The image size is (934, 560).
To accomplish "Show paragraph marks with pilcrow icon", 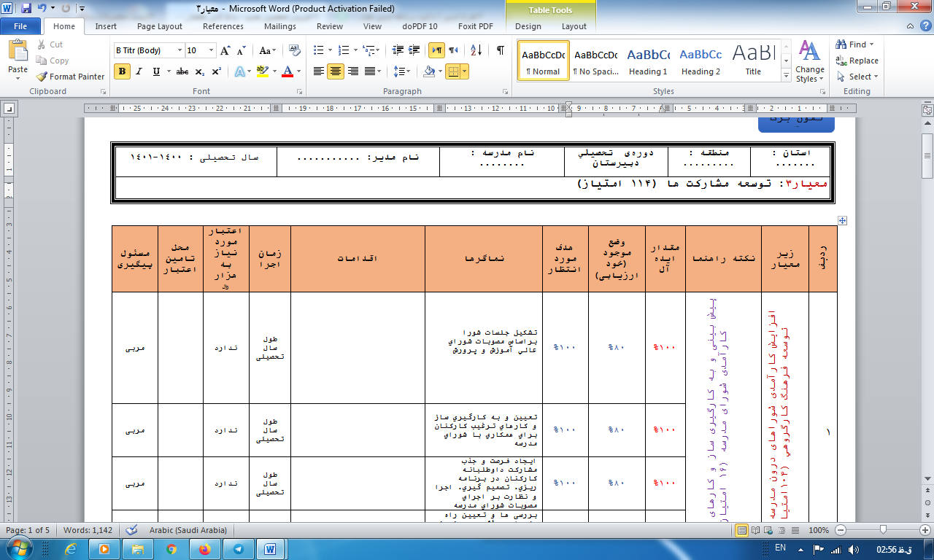I will pos(500,50).
